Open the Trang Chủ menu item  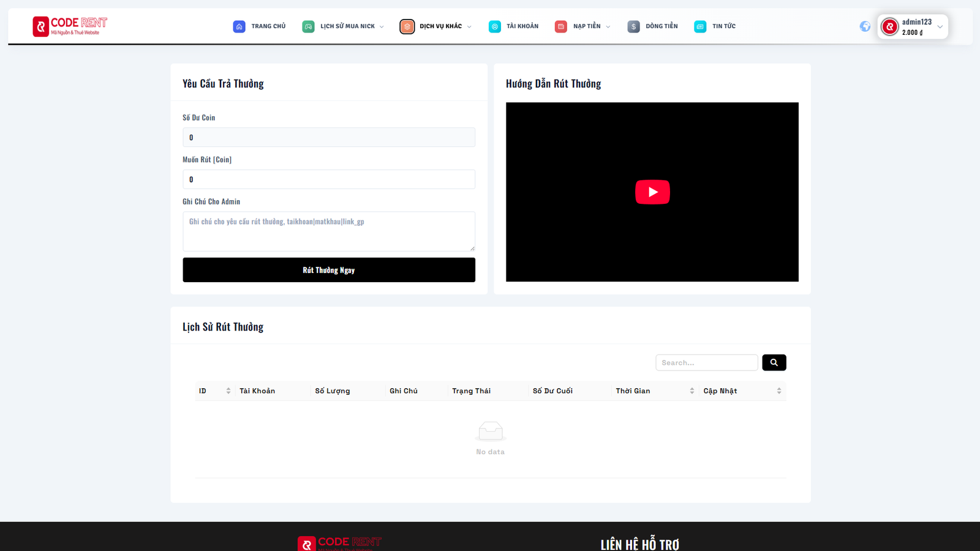tap(268, 26)
